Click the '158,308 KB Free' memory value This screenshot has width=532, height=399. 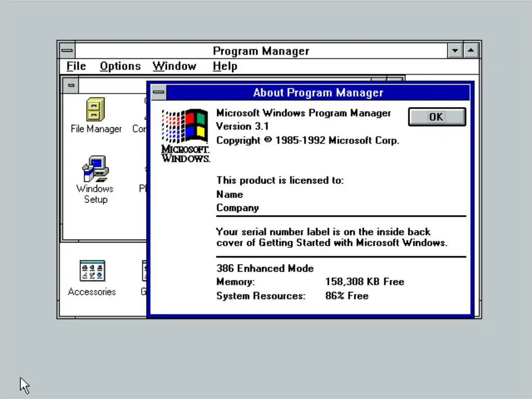[365, 282]
